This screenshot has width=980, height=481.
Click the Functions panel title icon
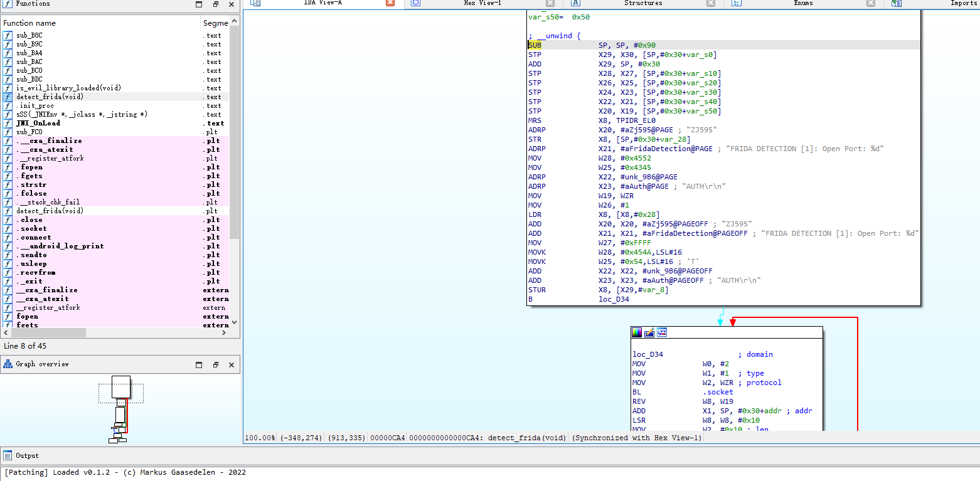point(8,4)
